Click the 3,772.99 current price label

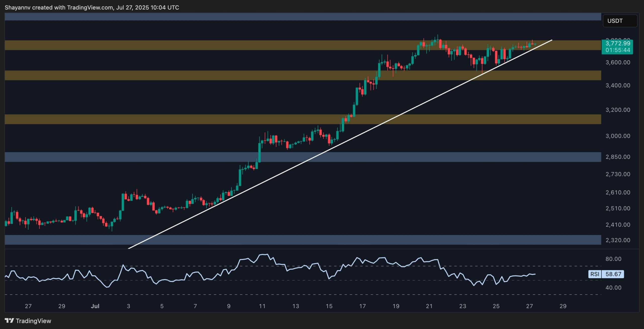click(617, 43)
